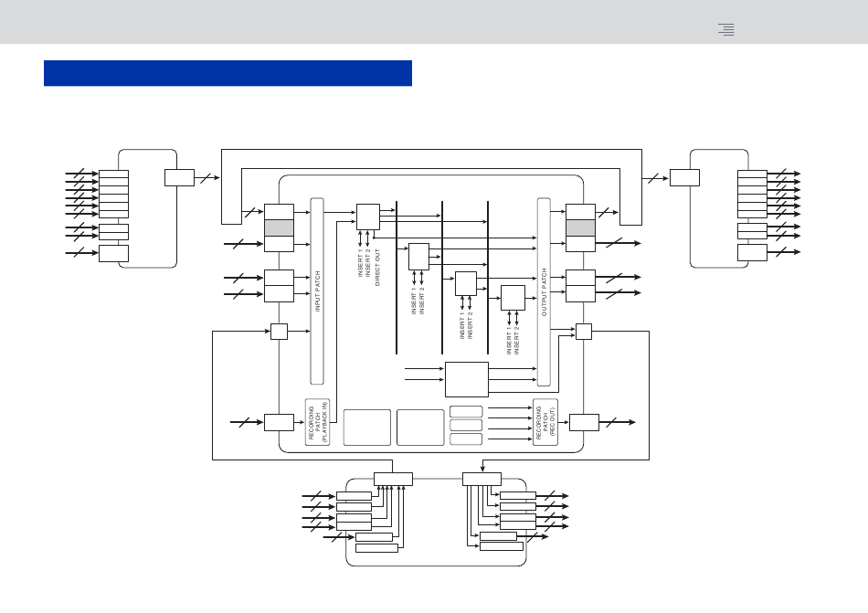Click RECORDING PATCH (REC OUT) block
The height and width of the screenshot is (613, 868).
tap(545, 422)
